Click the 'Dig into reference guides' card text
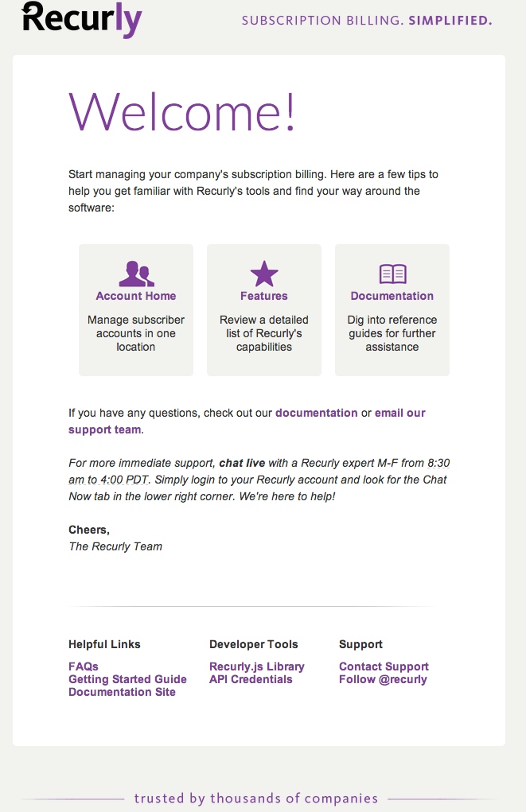Image resolution: width=526 pixels, height=812 pixels. (392, 333)
